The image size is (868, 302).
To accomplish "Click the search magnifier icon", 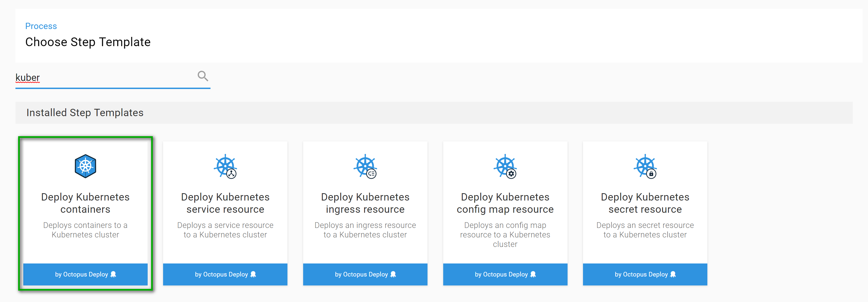I will 203,76.
